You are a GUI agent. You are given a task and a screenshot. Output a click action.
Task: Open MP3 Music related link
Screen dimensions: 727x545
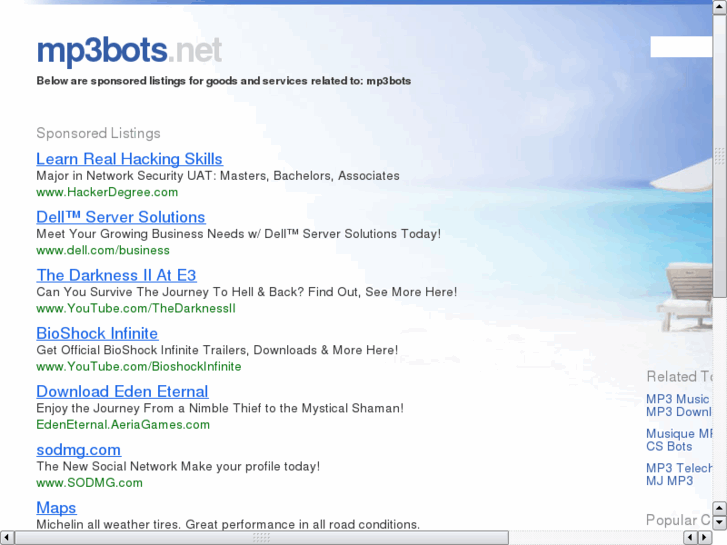click(677, 399)
